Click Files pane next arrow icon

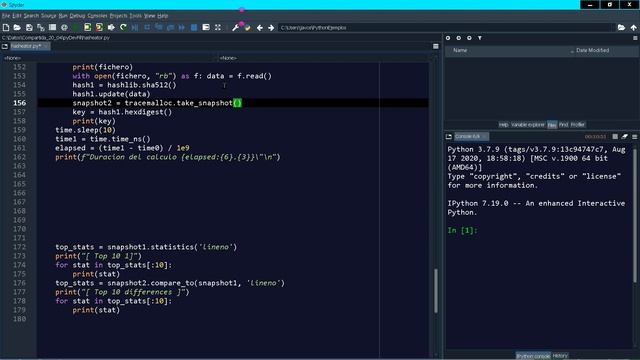[458, 38]
